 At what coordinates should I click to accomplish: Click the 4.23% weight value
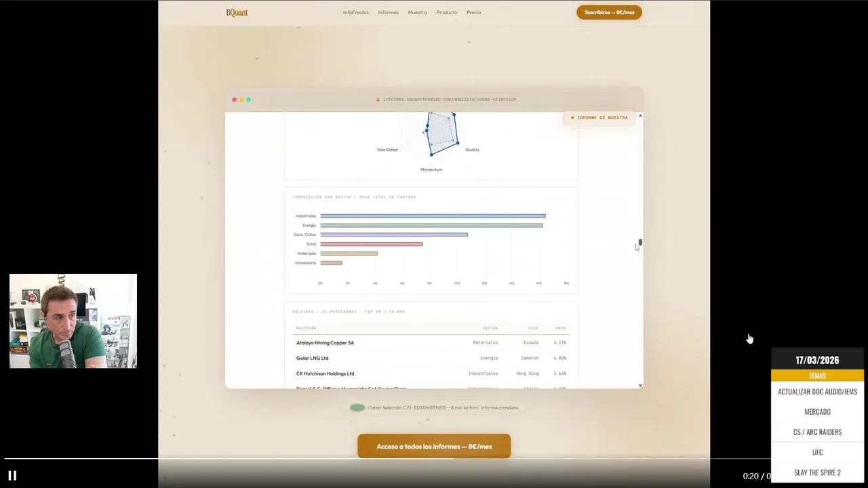559,343
